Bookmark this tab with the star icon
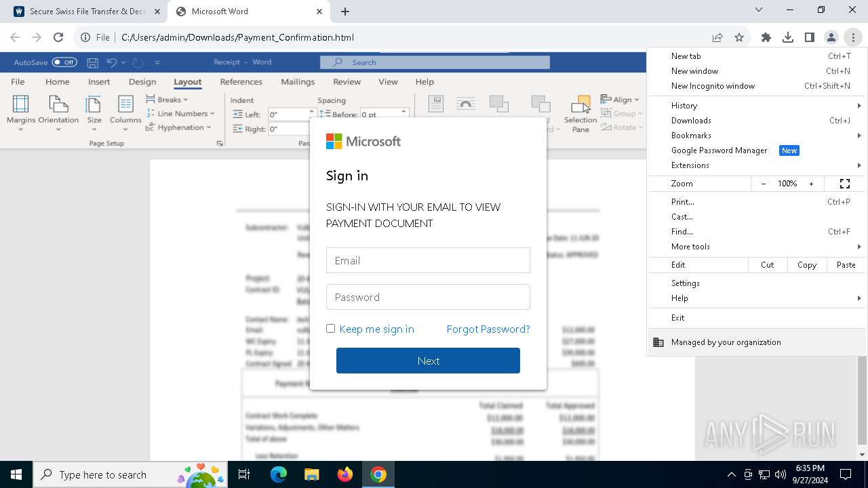Image resolution: width=868 pixels, height=488 pixels. tap(739, 37)
